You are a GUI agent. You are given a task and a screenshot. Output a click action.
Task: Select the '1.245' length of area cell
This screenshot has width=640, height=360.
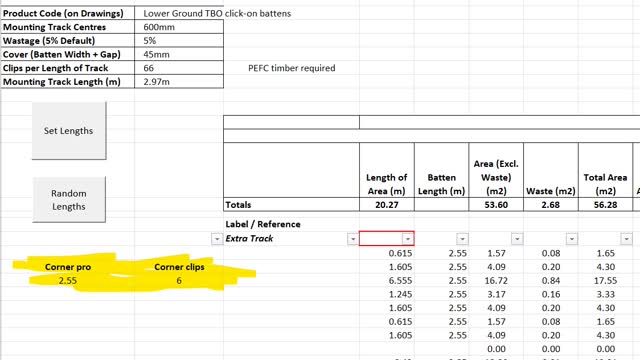tap(387, 294)
